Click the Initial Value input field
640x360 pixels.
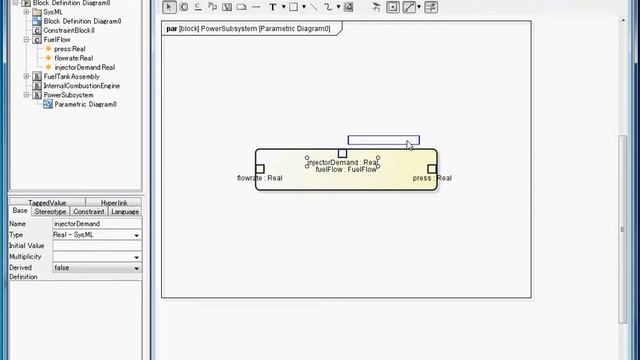[97, 246]
